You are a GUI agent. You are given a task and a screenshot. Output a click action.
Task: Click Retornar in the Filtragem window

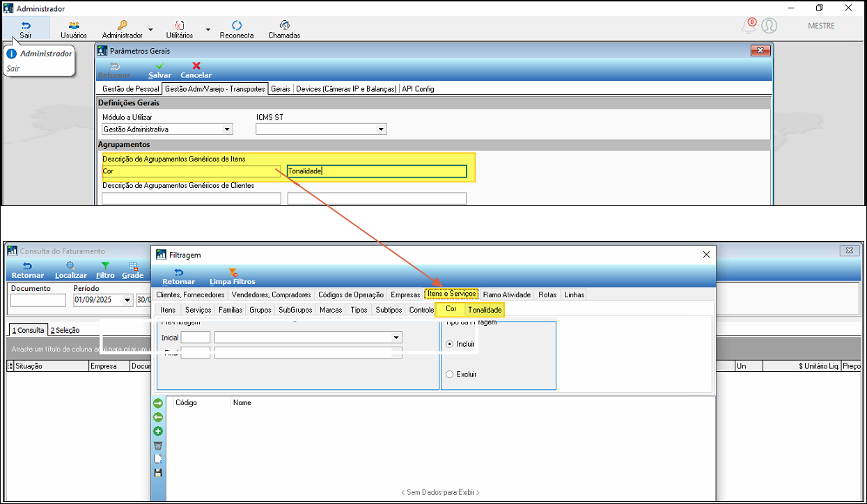178,276
